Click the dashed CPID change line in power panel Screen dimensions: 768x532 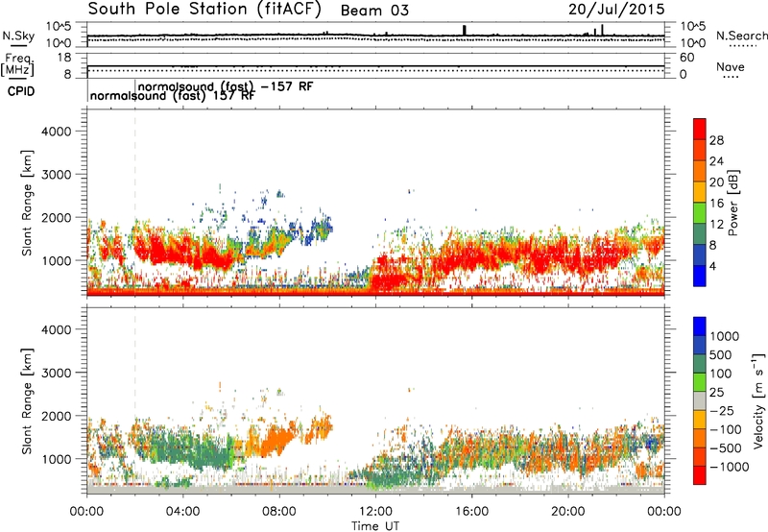[x=135, y=203]
